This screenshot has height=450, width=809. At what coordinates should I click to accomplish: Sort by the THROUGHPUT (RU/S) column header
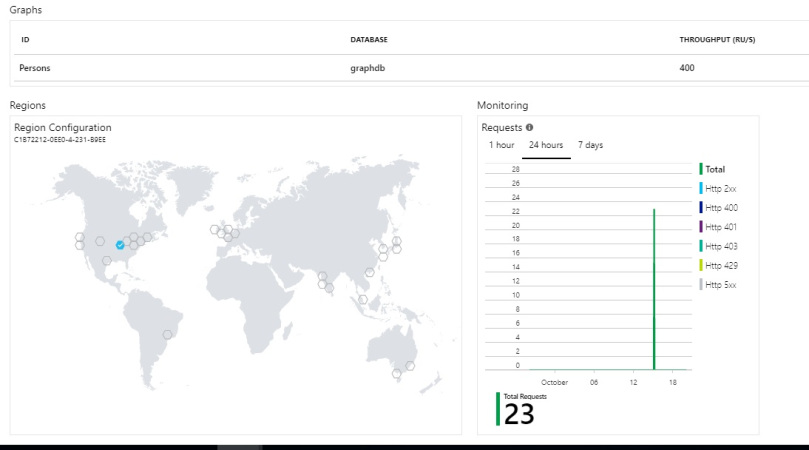tap(718, 40)
